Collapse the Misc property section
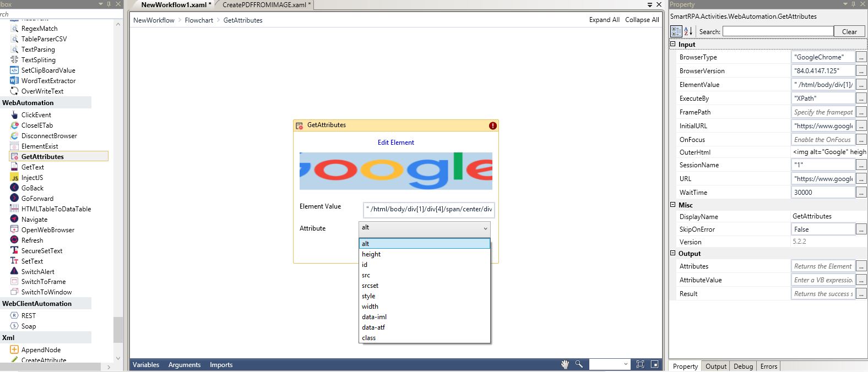 672,205
